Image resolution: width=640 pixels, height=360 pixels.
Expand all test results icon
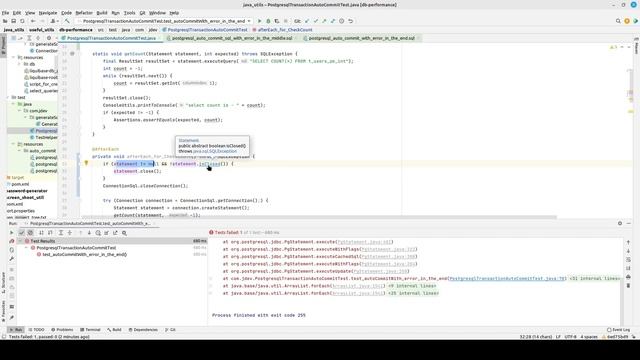61,233
